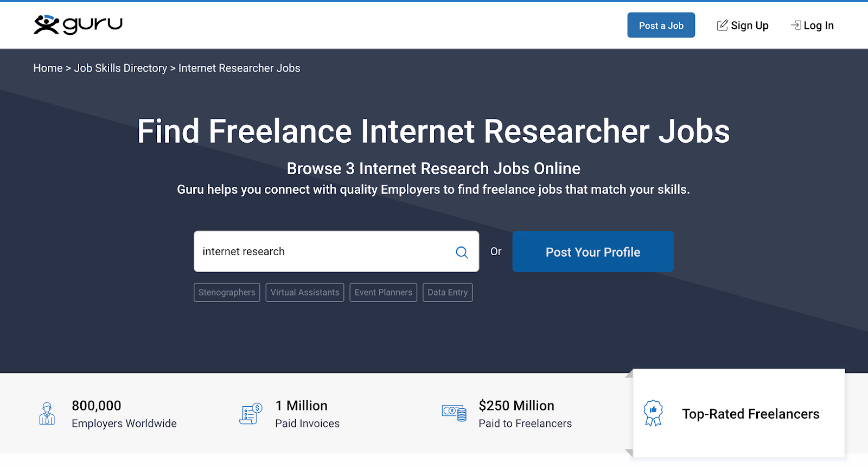This screenshot has height=467, width=868.
Task: Select the Data Entry tag
Action: point(448,292)
